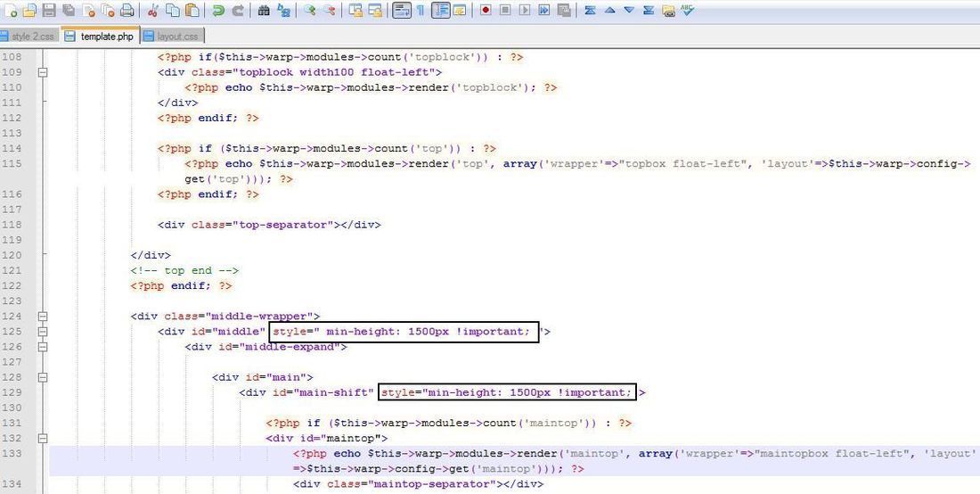The width and height of the screenshot is (980, 494).
Task: Paste using the clipboard icon
Action: tap(192, 11)
